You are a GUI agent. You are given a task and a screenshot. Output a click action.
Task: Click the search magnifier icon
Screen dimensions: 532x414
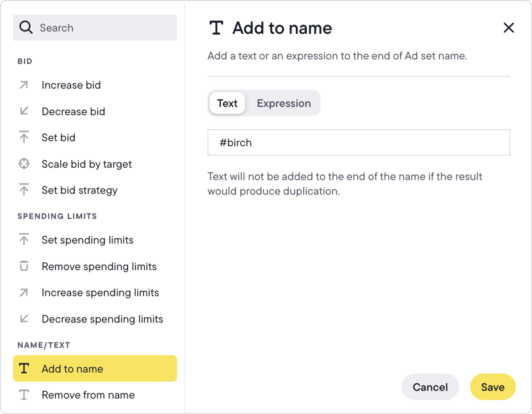(x=26, y=27)
